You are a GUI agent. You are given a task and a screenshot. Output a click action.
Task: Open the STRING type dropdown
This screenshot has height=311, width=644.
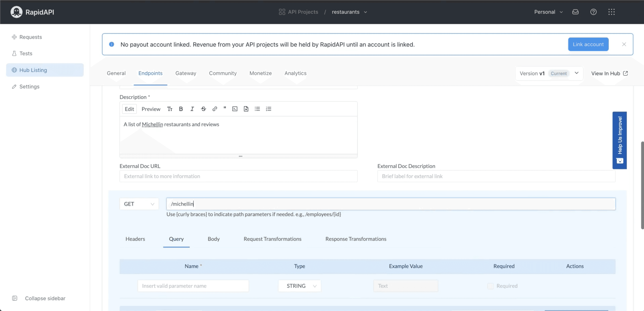(299, 285)
